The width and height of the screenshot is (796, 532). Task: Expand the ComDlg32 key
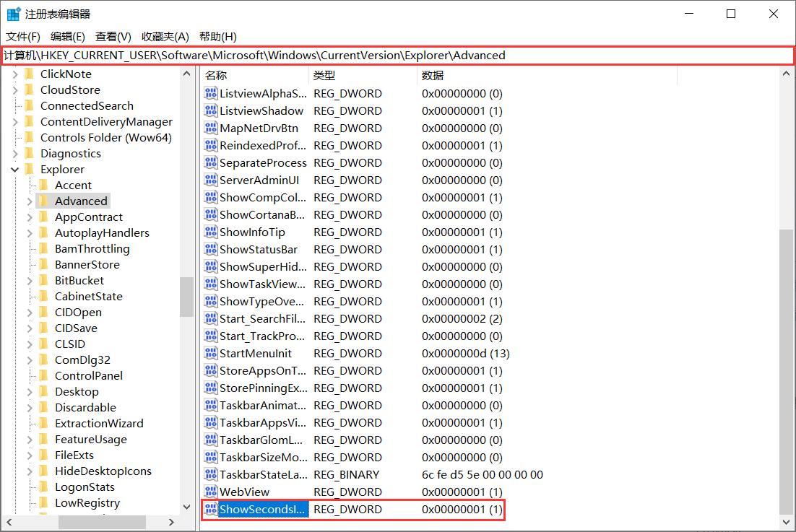coord(30,360)
